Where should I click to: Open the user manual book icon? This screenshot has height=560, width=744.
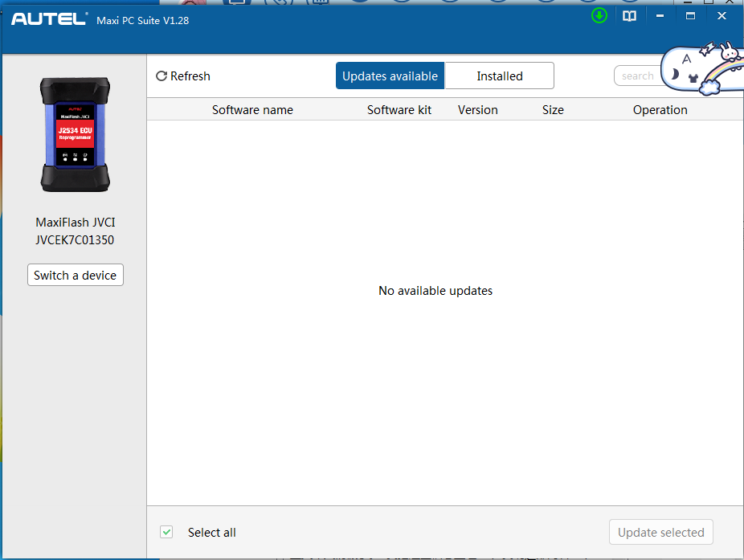pyautogui.click(x=629, y=16)
